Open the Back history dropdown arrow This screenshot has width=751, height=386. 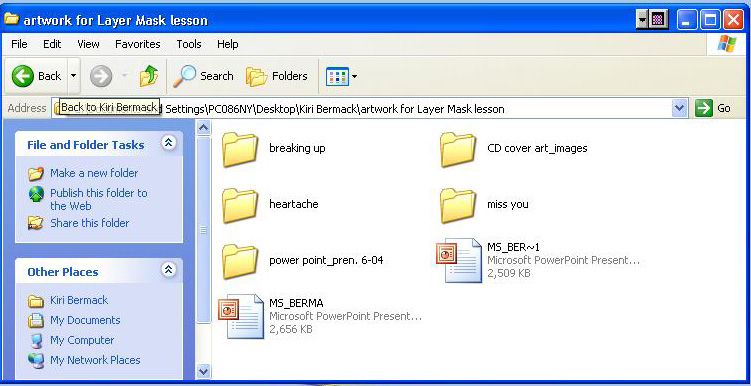coord(73,76)
